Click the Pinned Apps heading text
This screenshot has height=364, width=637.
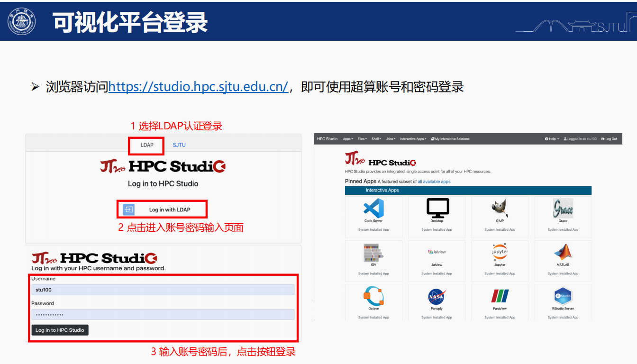pyautogui.click(x=360, y=181)
